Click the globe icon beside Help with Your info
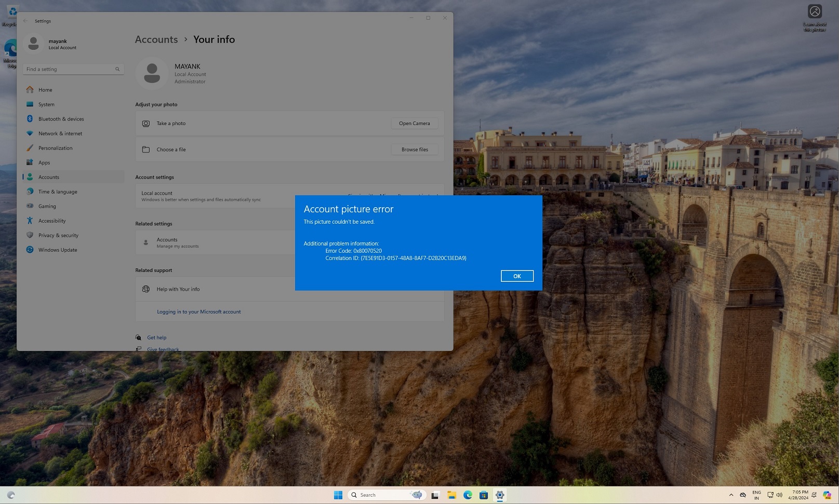 pyautogui.click(x=146, y=289)
